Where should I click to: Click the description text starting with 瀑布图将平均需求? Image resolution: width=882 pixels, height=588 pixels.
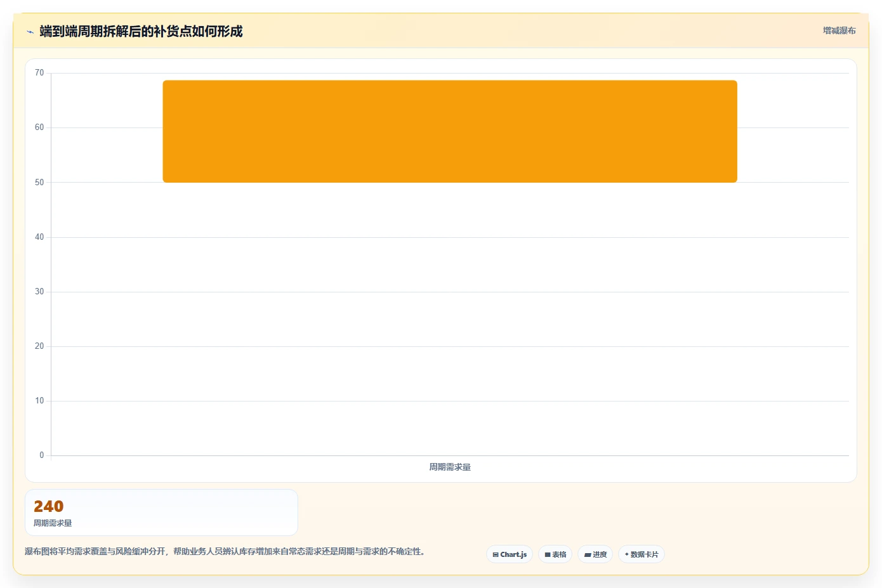tap(225, 552)
